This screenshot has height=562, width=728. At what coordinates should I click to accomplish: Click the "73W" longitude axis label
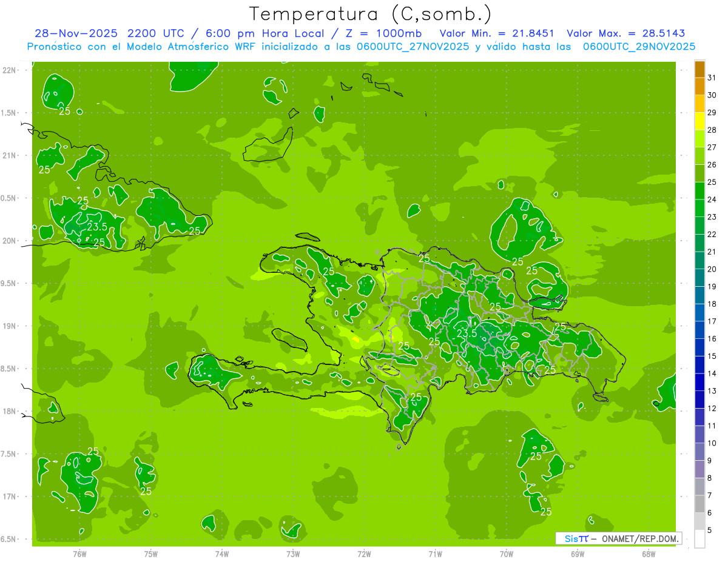point(292,554)
